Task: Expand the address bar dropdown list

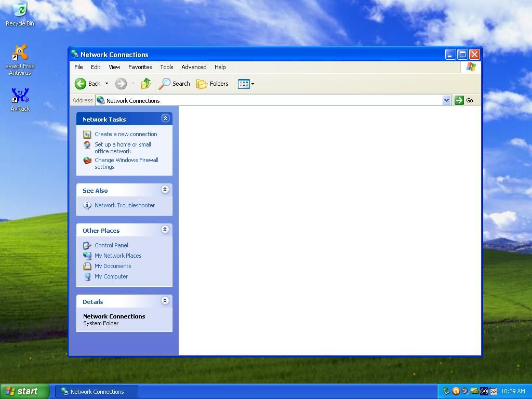Action: [446, 100]
